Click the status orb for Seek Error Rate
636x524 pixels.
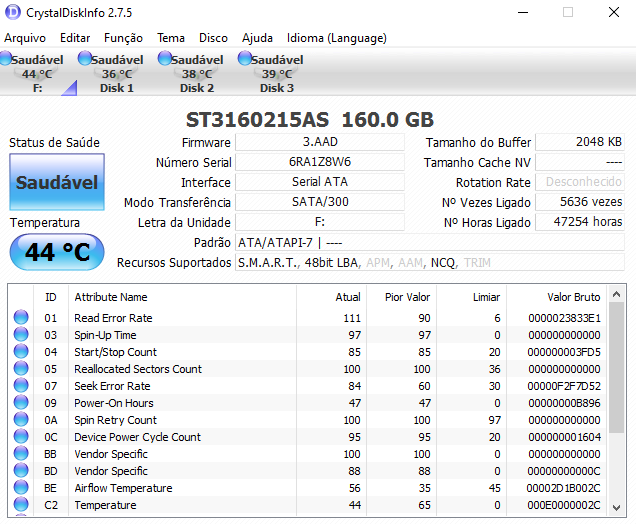pos(21,386)
